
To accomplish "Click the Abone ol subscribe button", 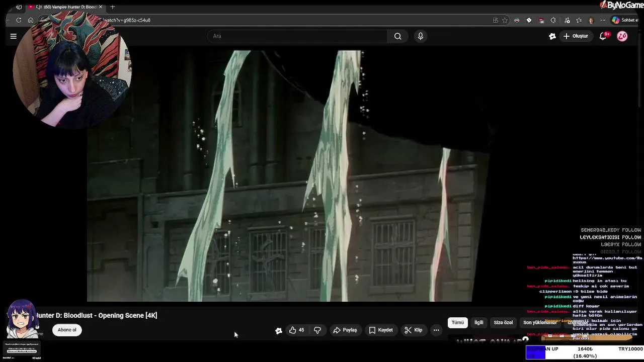I will click(x=67, y=330).
